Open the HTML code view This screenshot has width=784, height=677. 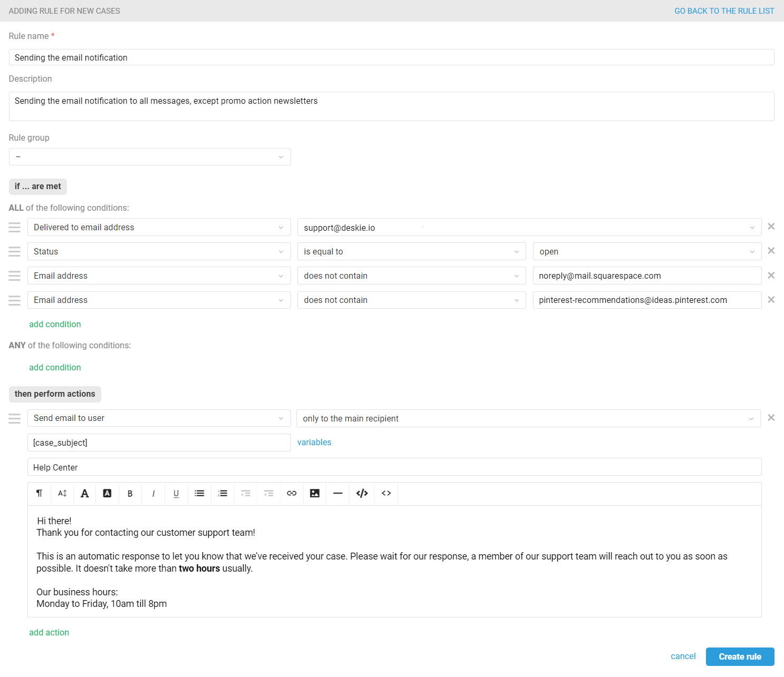(x=362, y=494)
